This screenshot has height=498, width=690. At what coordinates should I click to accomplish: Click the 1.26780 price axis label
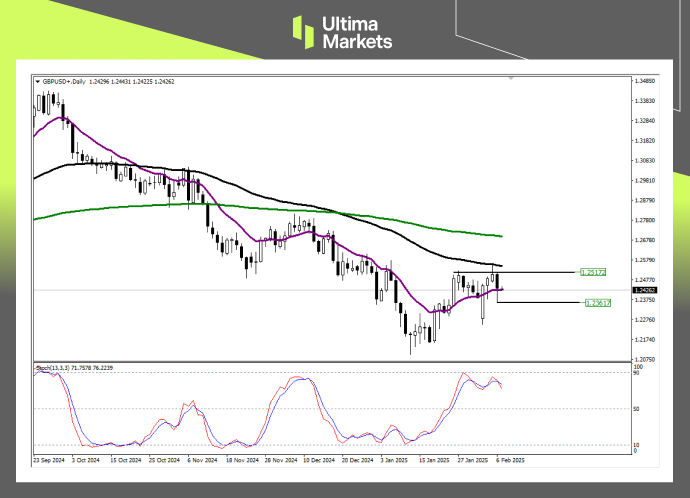[x=645, y=240]
